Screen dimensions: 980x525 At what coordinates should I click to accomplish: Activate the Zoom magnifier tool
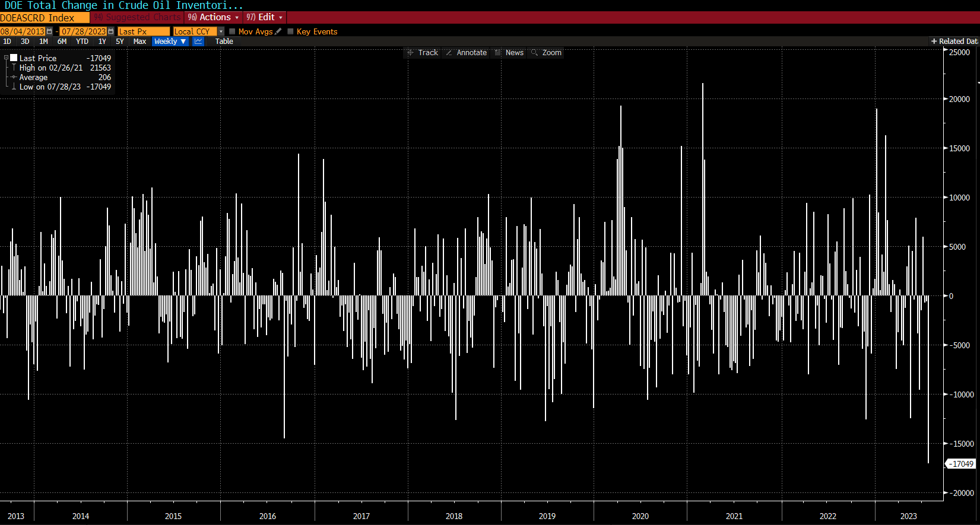546,53
